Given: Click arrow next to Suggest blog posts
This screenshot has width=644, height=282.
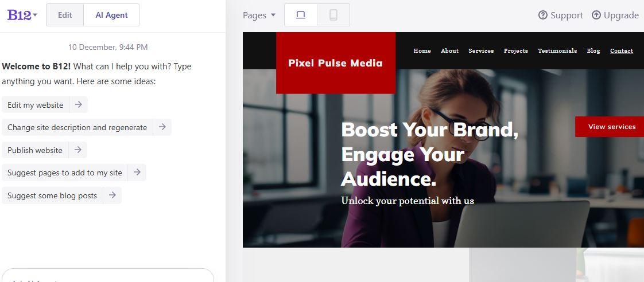Looking at the screenshot, I should tap(112, 195).
